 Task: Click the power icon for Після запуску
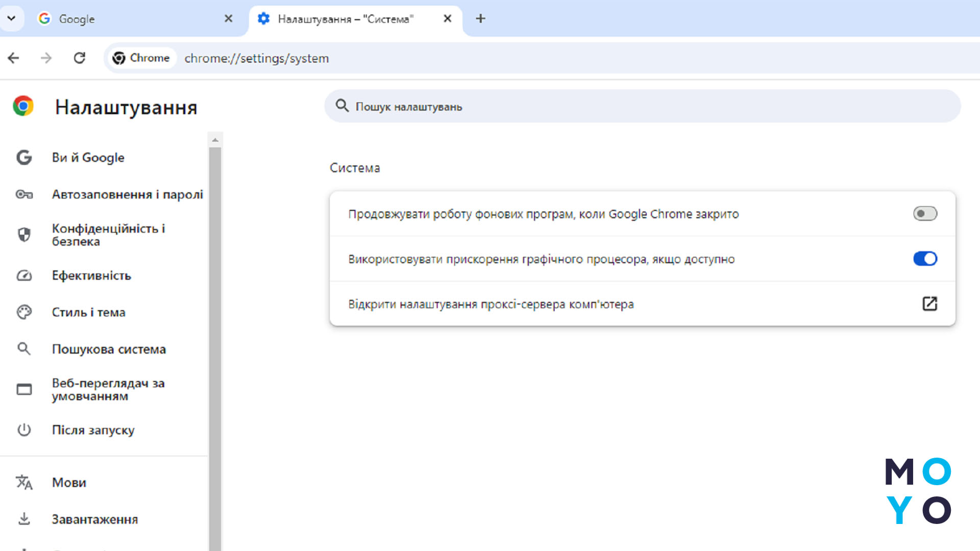pyautogui.click(x=24, y=430)
